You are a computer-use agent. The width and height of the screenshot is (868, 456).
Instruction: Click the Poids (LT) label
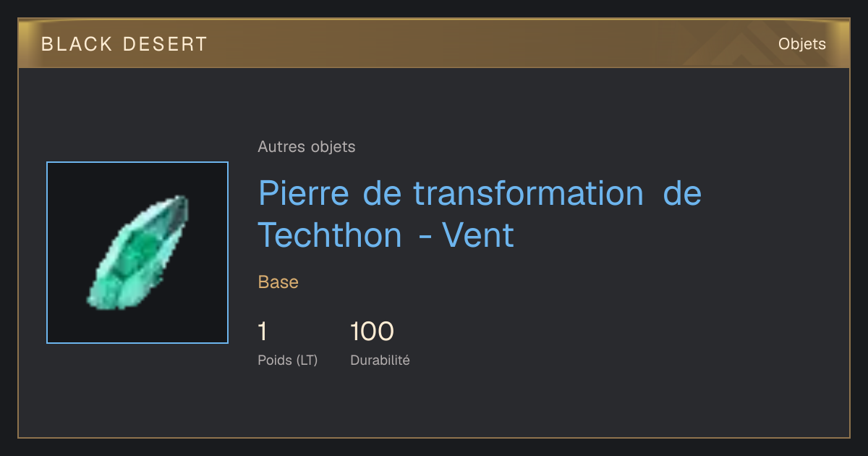pyautogui.click(x=288, y=360)
